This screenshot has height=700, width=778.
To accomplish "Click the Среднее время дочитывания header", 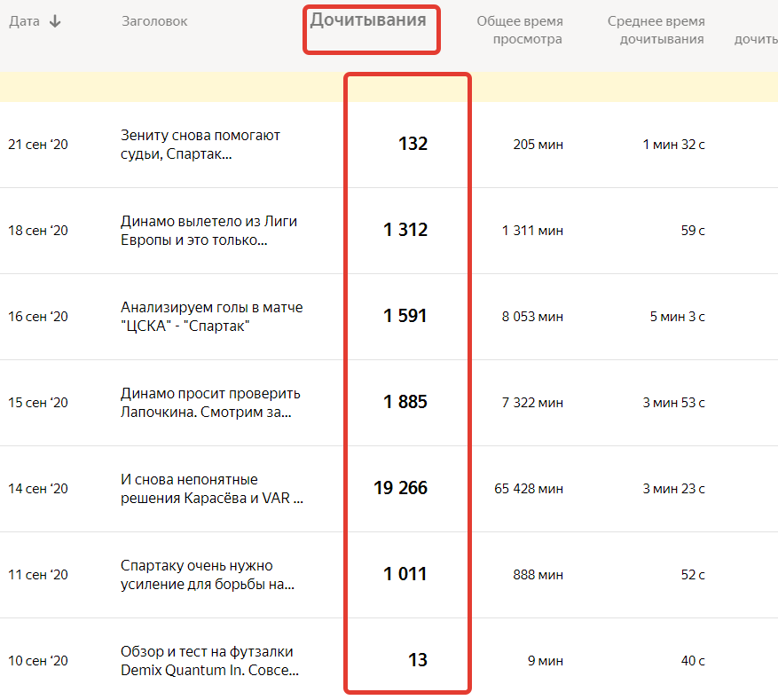I will [656, 30].
